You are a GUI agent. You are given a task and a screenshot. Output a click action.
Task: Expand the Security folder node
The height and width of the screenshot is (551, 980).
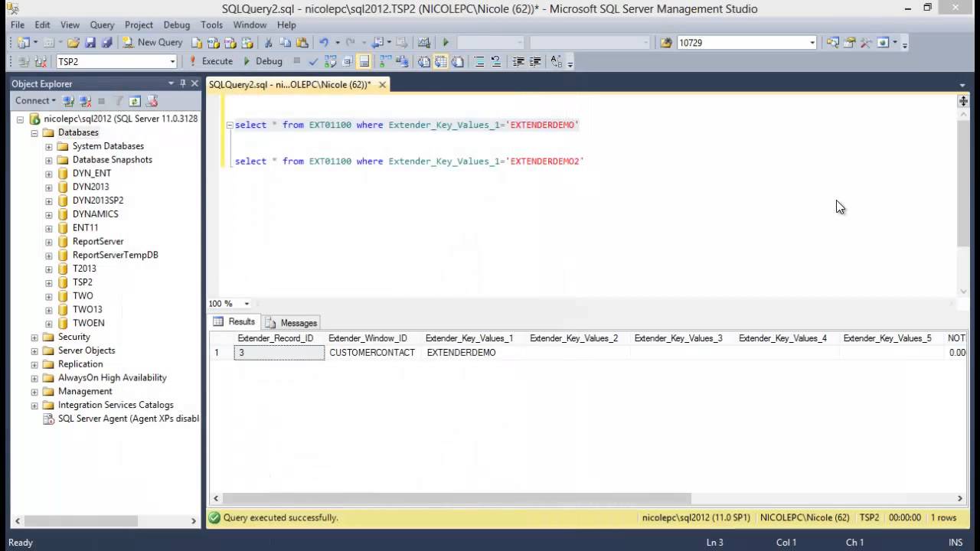34,337
